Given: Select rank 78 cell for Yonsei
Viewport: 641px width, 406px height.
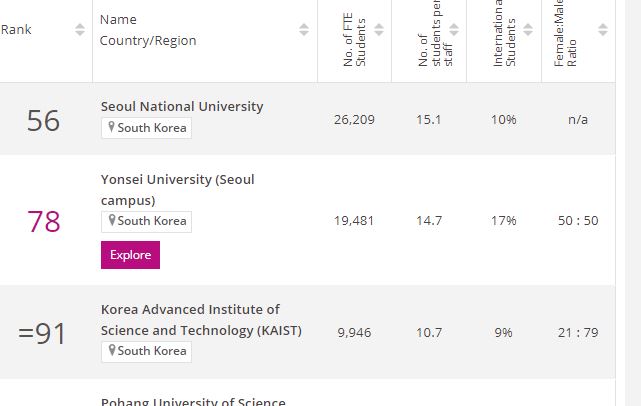Looking at the screenshot, I should 44,221.
